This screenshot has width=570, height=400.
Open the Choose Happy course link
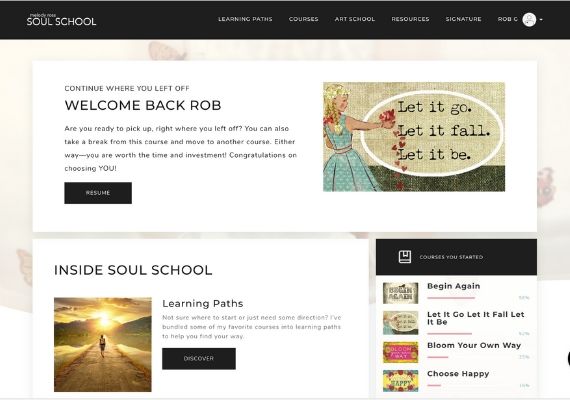tap(458, 374)
